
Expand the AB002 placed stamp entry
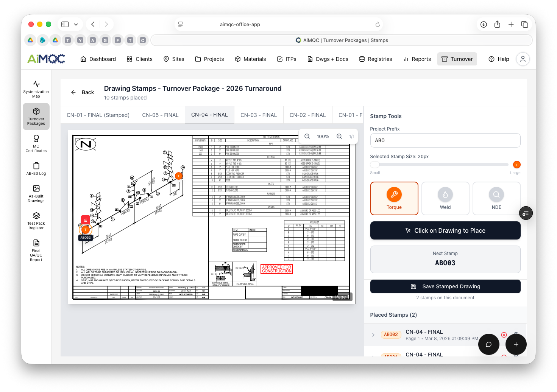pos(373,335)
